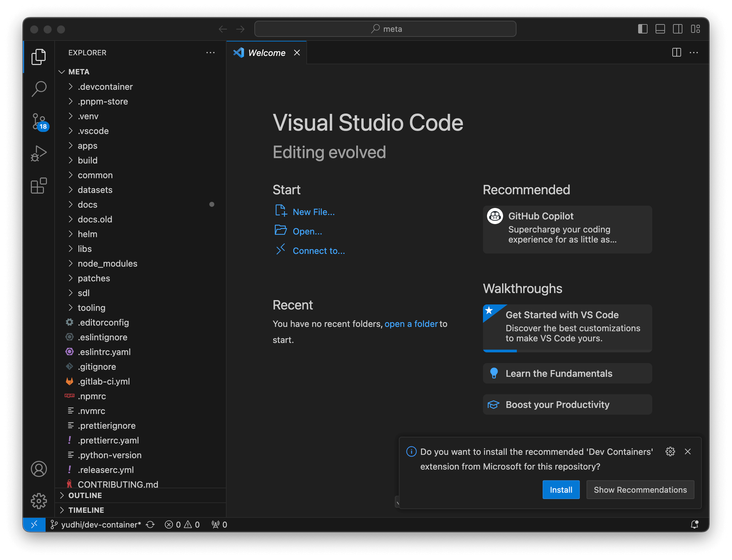
Task: Click the remote window indicator in status bar
Action: click(x=34, y=524)
